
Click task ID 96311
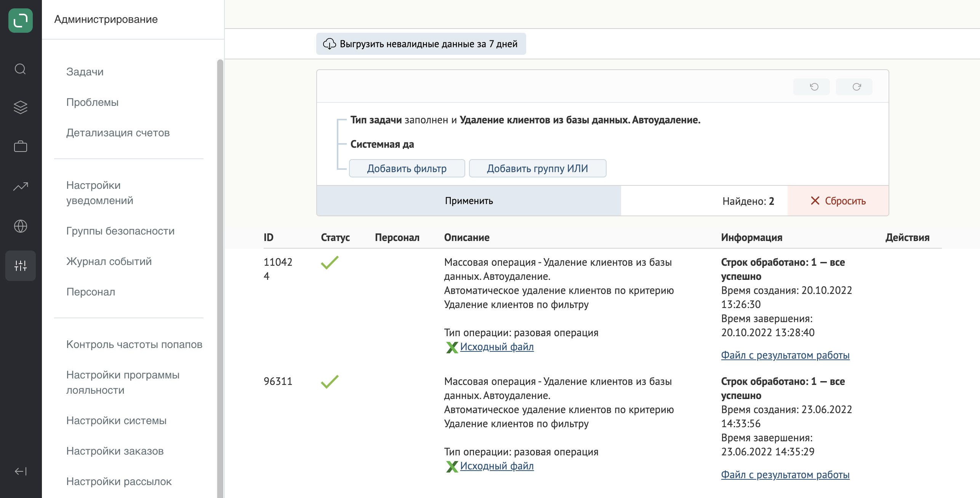click(x=278, y=381)
